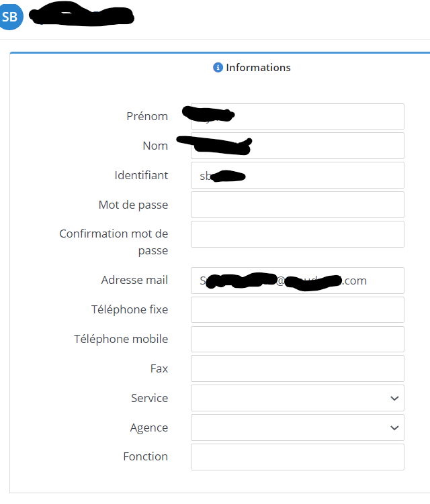
Task: Edit the Adresse mail field
Action: 298,281
